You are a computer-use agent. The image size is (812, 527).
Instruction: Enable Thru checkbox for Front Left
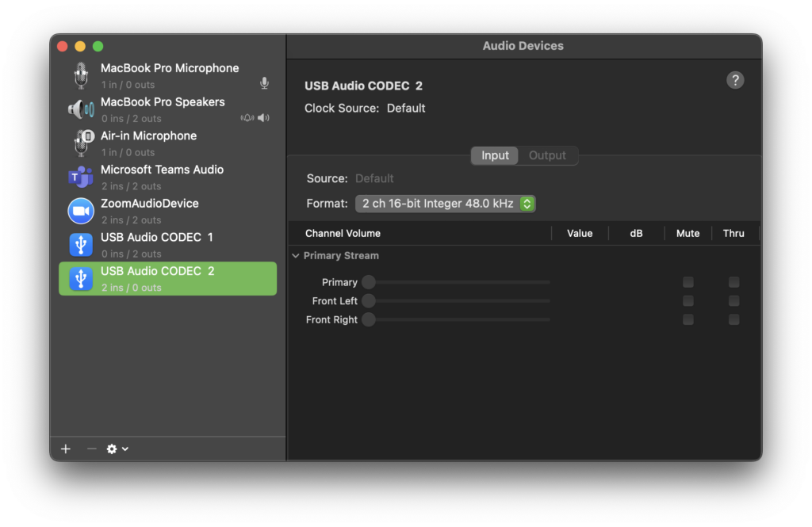point(734,301)
